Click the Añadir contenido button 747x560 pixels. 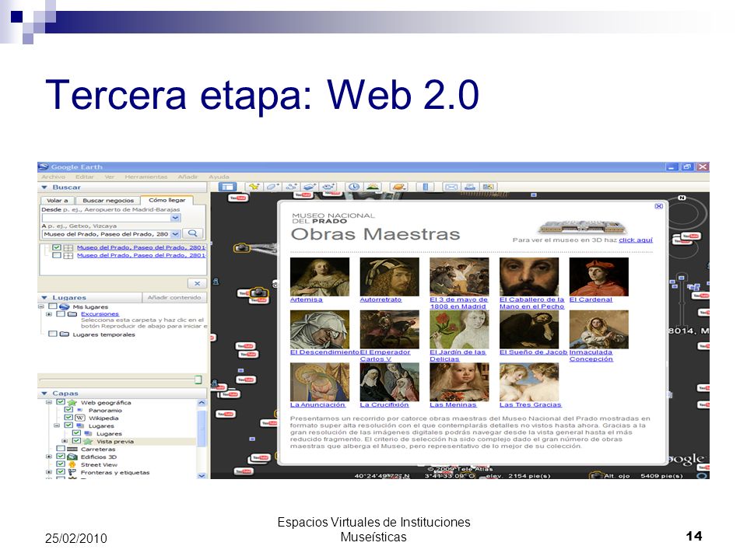(x=174, y=298)
